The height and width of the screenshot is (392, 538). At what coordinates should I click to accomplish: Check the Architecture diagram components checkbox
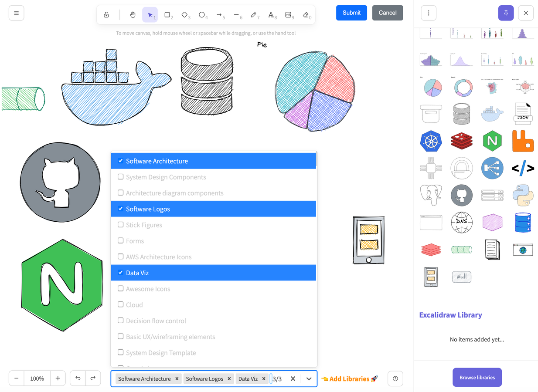(x=121, y=193)
